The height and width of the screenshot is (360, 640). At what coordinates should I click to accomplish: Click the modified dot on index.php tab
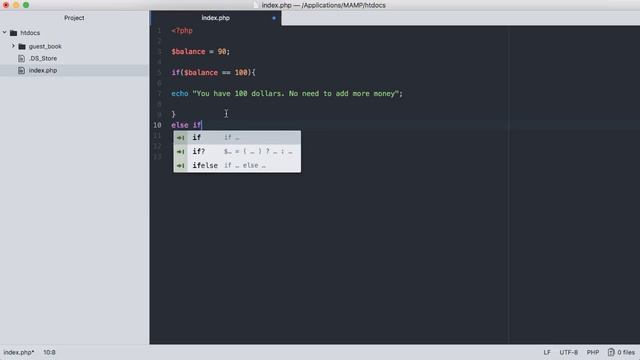[274, 18]
